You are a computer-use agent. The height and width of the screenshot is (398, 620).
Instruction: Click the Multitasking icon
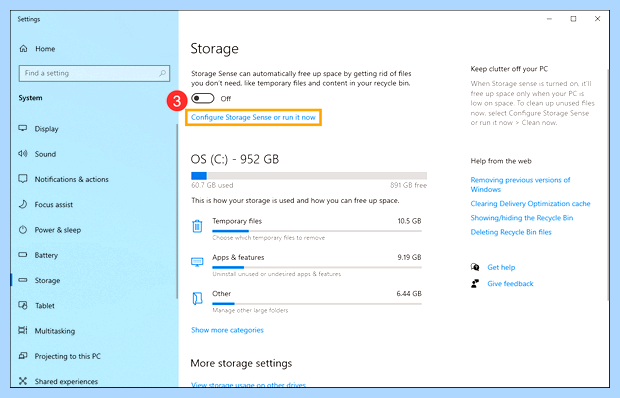(x=23, y=330)
